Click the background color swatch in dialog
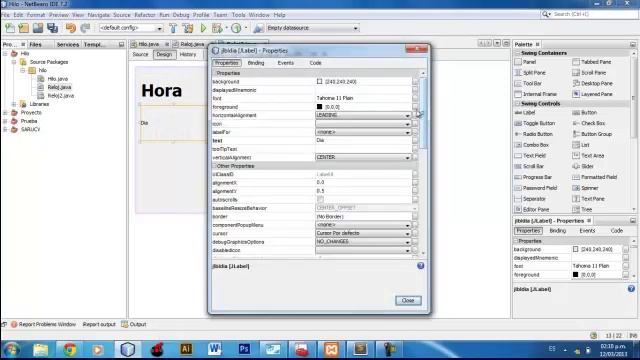Screen dimensions: 640x360 pos(320,82)
